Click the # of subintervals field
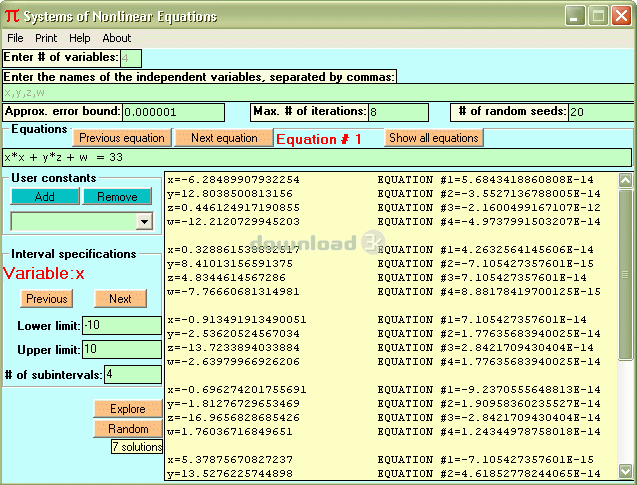637x485 pixels. (x=133, y=375)
